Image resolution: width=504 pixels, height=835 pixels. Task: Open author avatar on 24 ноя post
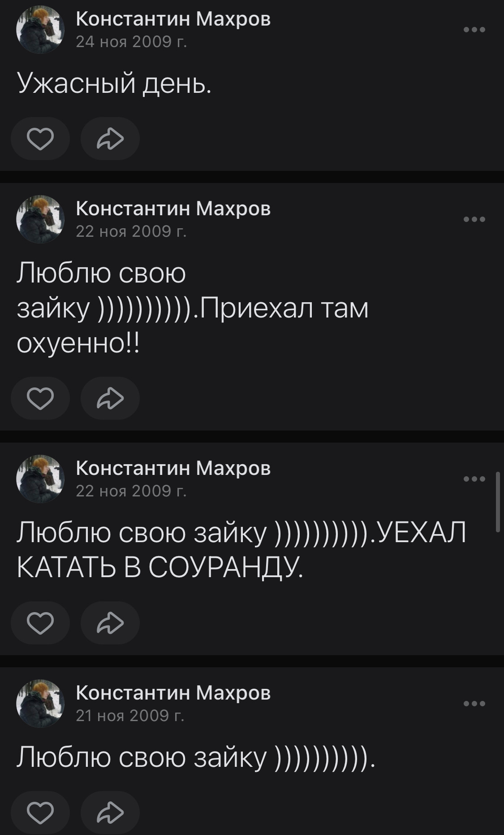point(40,30)
